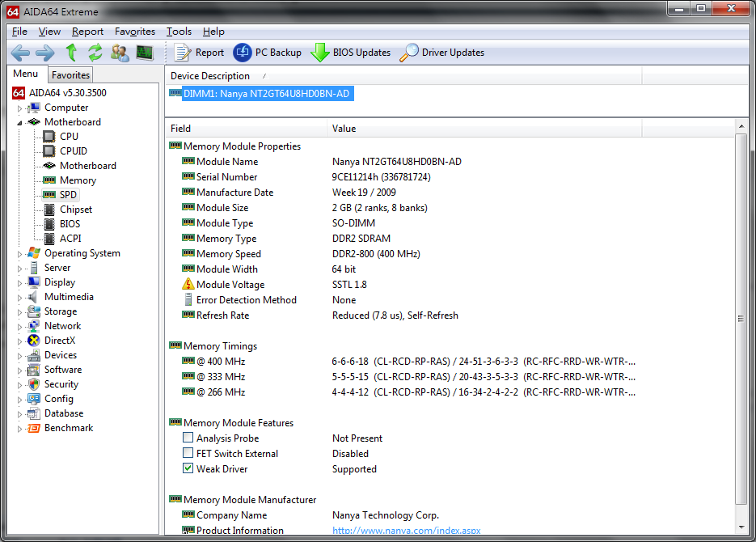This screenshot has height=542, width=756.
Task: Click the details pane scrollbar up arrow
Action: tap(741, 126)
